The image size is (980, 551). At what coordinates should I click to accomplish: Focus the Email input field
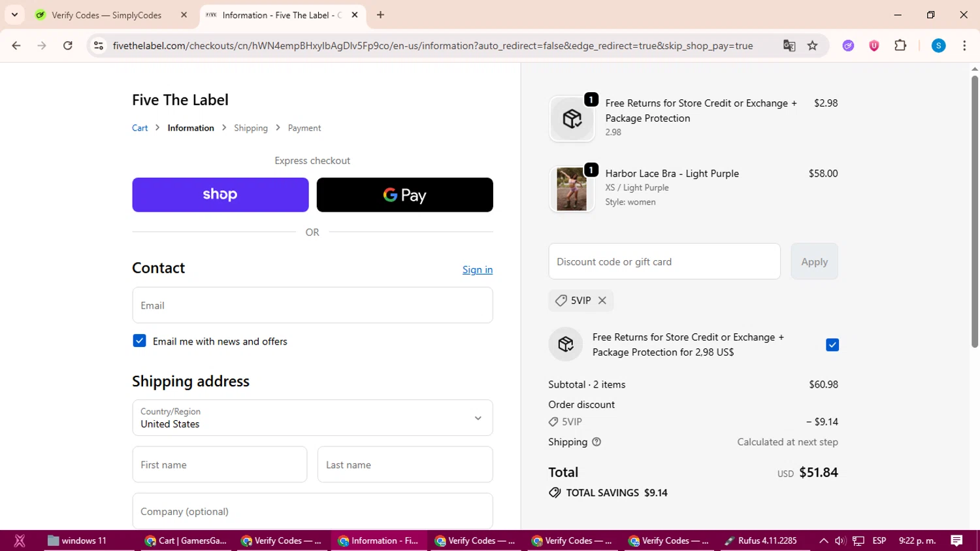pos(312,305)
